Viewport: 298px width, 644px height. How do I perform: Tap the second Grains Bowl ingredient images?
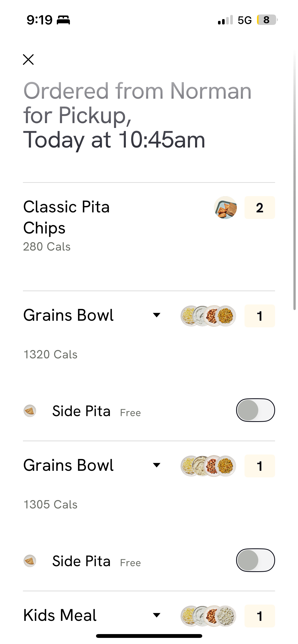click(x=208, y=466)
